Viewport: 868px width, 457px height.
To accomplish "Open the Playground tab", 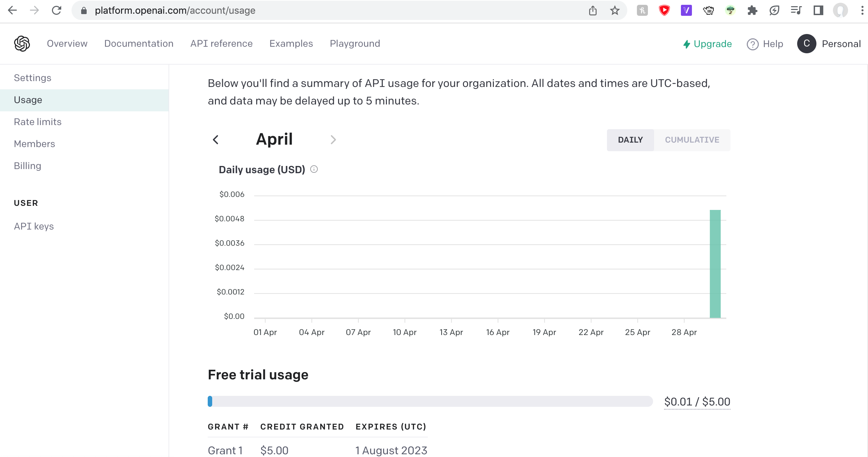I will pos(355,44).
